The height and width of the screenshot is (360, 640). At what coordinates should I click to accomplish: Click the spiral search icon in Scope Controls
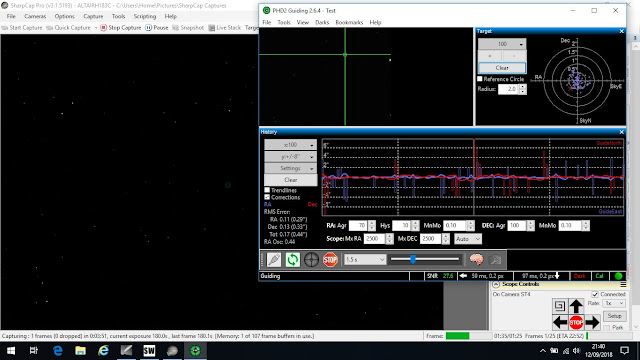560,306
